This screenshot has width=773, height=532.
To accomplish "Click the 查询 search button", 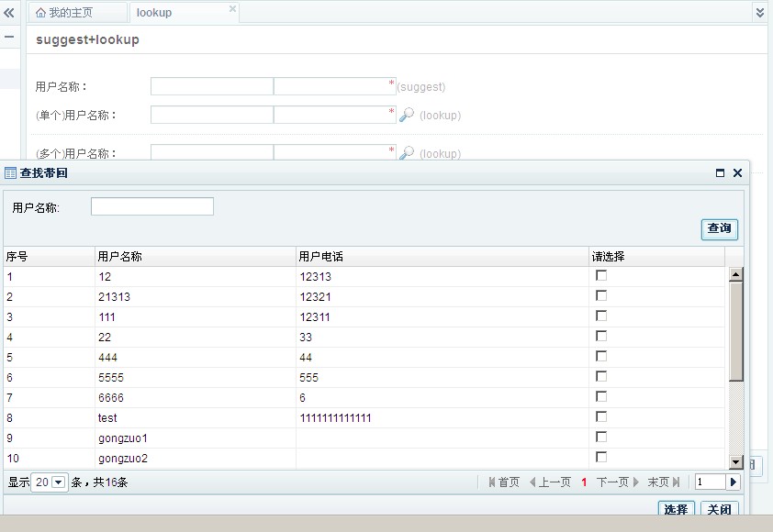I will coord(719,229).
